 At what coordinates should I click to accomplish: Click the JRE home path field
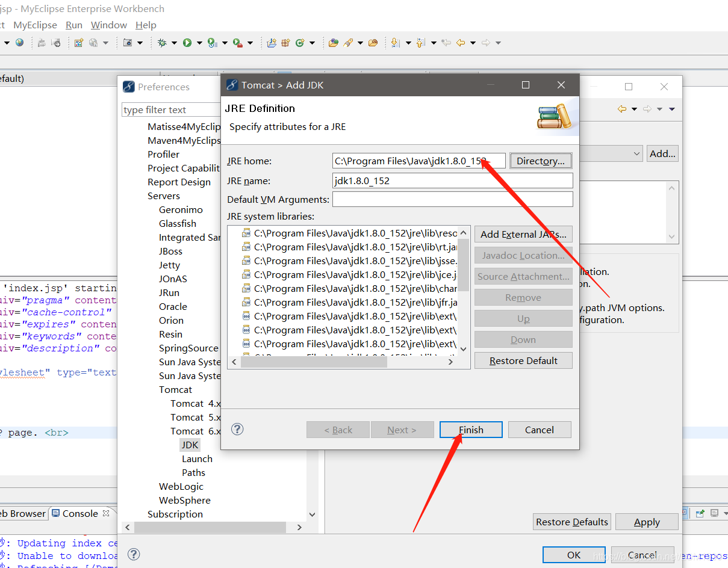tap(419, 161)
